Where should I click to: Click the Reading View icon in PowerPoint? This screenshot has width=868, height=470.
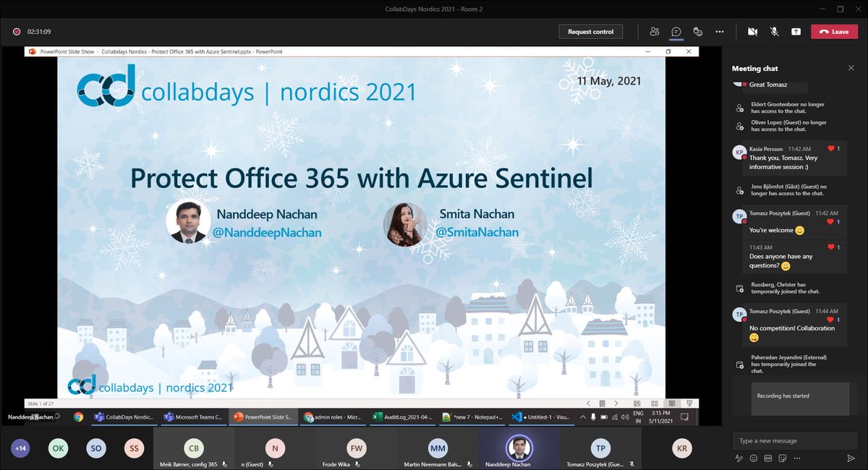672,403
